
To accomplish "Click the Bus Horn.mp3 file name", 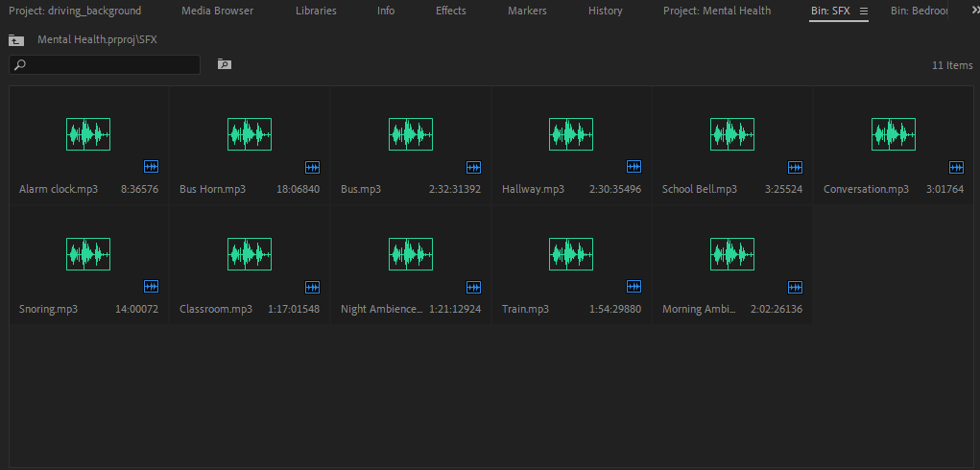I will click(212, 189).
